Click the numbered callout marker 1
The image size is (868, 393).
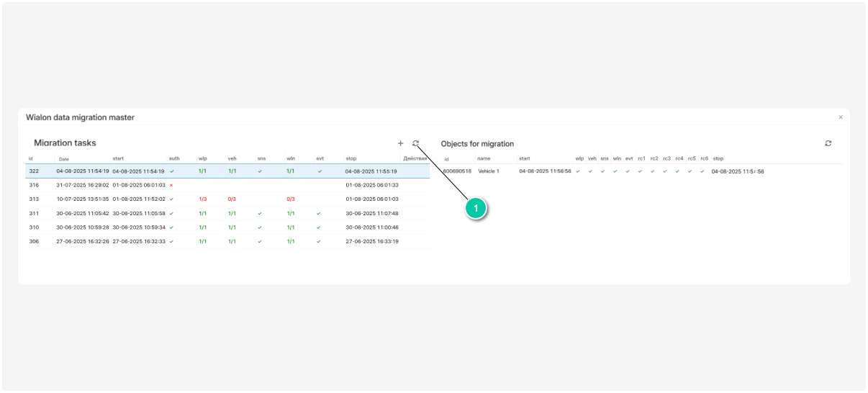click(x=476, y=208)
